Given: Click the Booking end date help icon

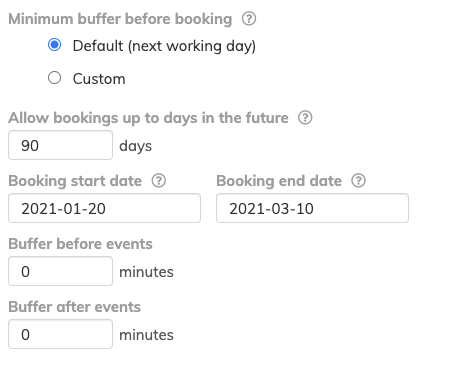Looking at the screenshot, I should pos(358,181).
